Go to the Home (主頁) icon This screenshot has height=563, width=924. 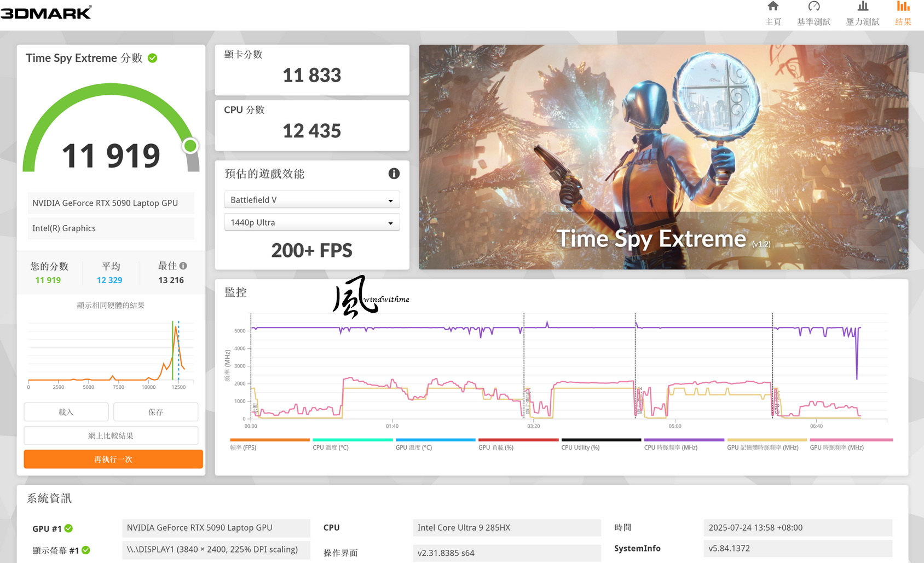point(773,7)
